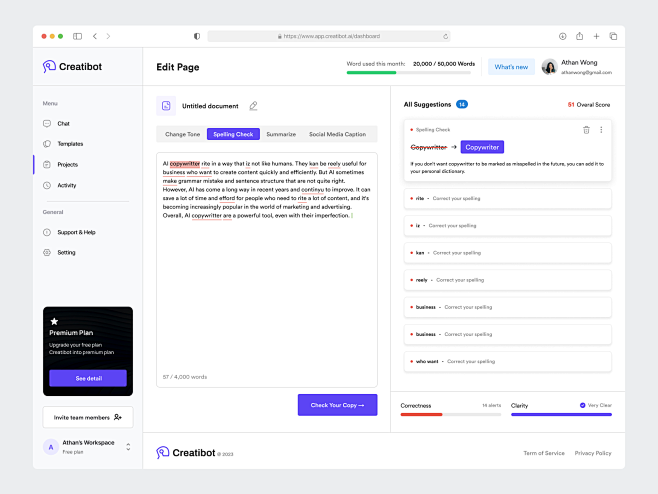The height and width of the screenshot is (494, 658).
Task: Open Activity in the sidebar
Action: click(67, 185)
